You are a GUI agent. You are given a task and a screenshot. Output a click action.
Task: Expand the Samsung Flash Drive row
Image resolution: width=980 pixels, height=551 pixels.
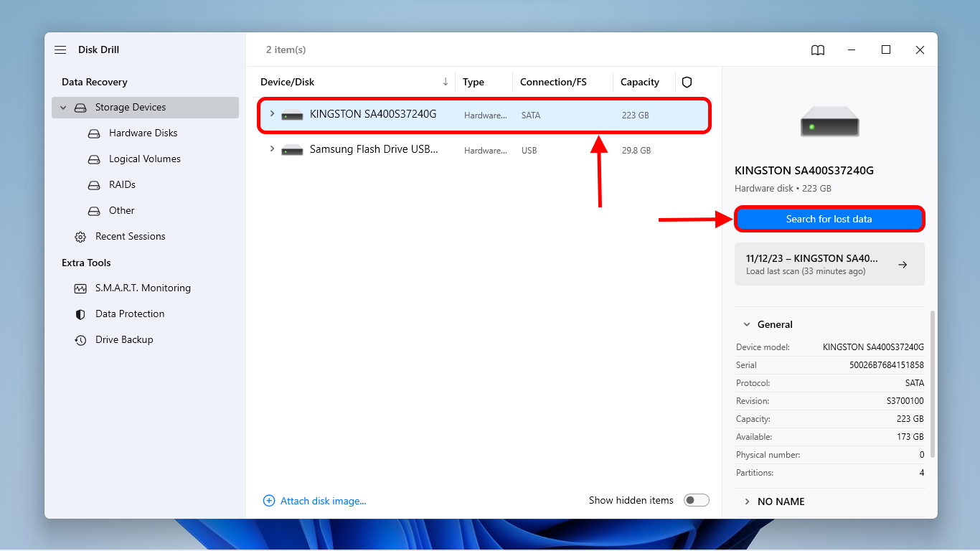(271, 149)
